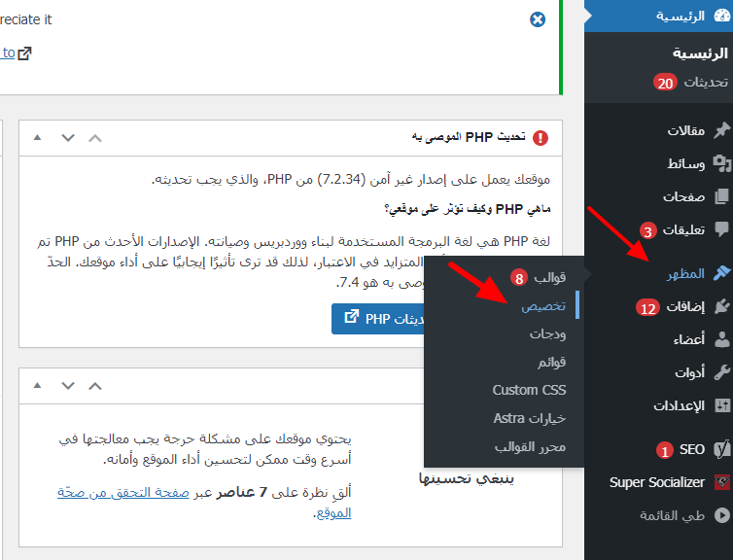Select Custom CSS in the flyout submenu
Image resolution: width=733 pixels, height=560 pixels.
point(529,390)
